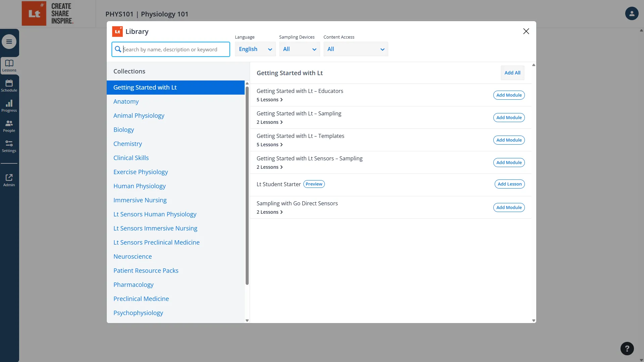This screenshot has width=644, height=362.
Task: Expand 2 Lessons under Sampling with Go Direct Sensors
Action: [x=269, y=212]
